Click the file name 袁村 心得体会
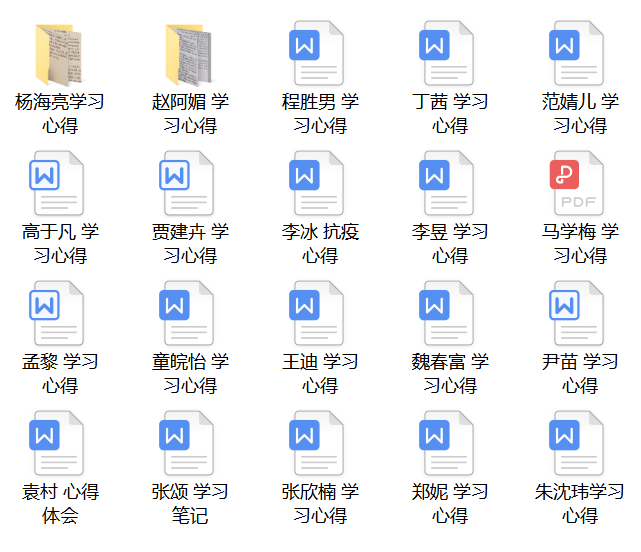The width and height of the screenshot is (641, 552). pos(60,504)
